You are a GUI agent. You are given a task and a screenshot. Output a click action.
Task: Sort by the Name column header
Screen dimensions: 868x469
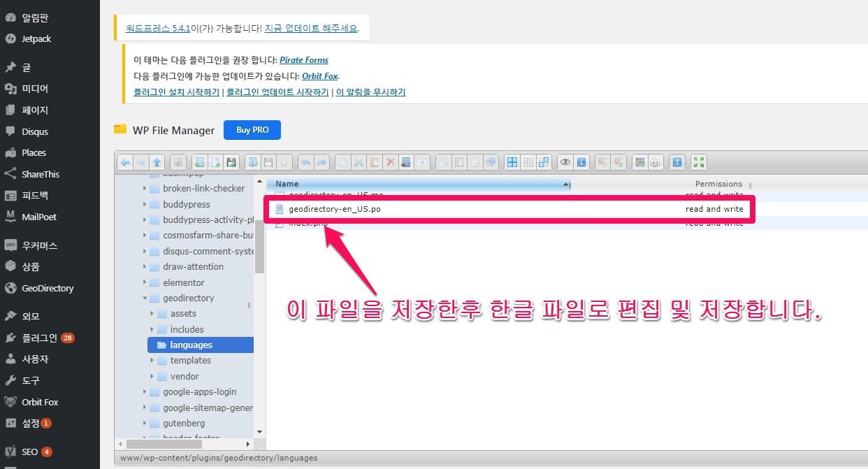419,184
